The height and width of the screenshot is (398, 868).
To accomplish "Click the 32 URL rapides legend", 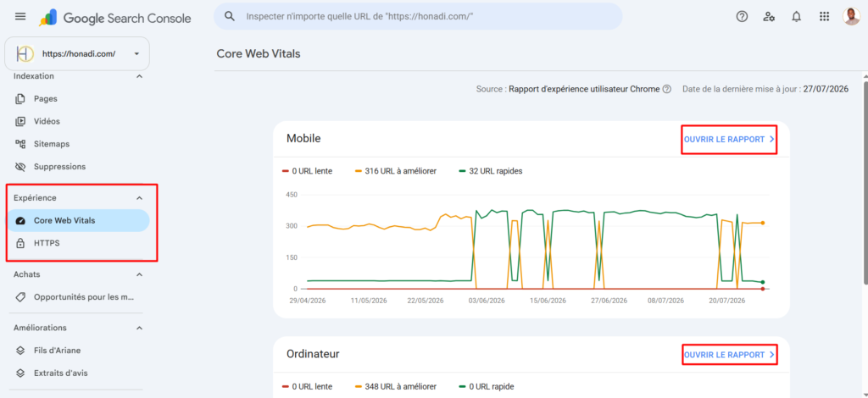I will click(491, 171).
